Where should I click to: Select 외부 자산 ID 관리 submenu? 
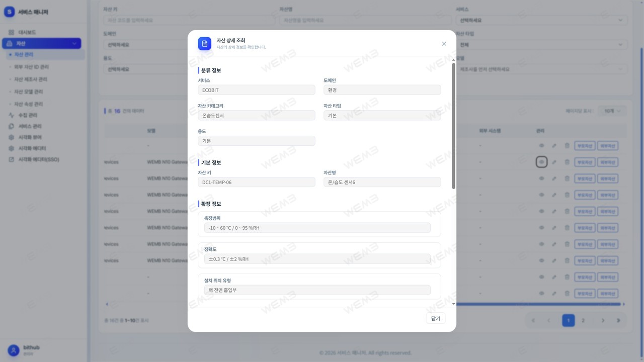(x=32, y=67)
